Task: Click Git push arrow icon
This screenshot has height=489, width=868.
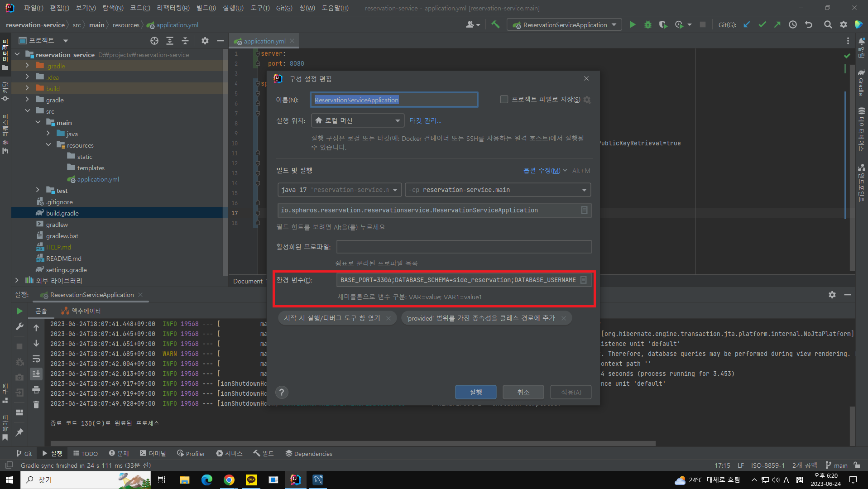Action: point(777,25)
